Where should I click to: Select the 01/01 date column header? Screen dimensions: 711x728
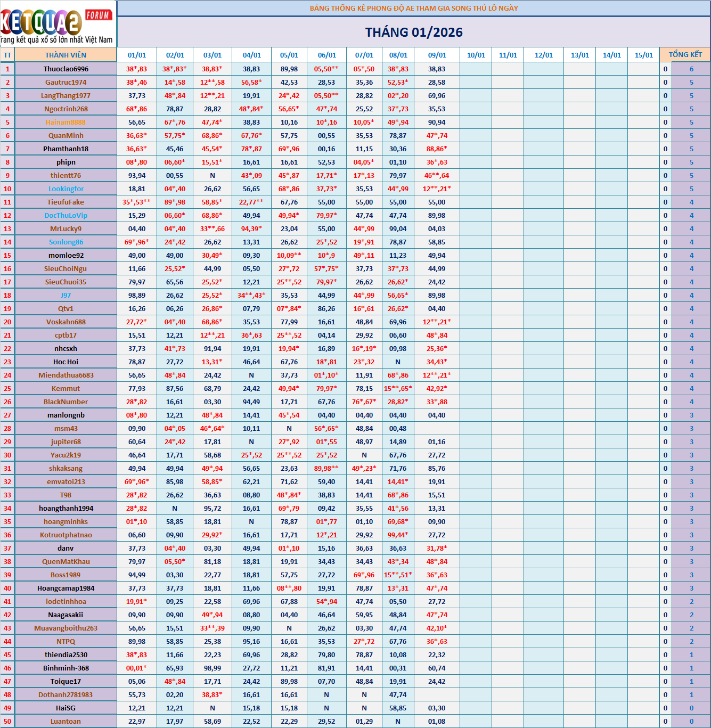pyautogui.click(x=137, y=55)
